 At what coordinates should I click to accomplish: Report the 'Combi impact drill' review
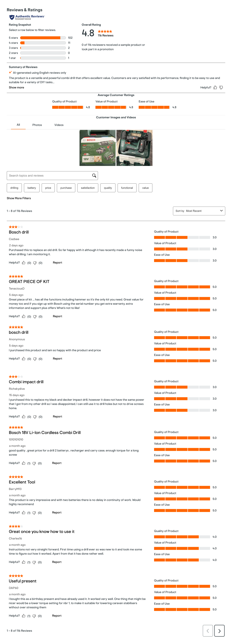pos(57,416)
